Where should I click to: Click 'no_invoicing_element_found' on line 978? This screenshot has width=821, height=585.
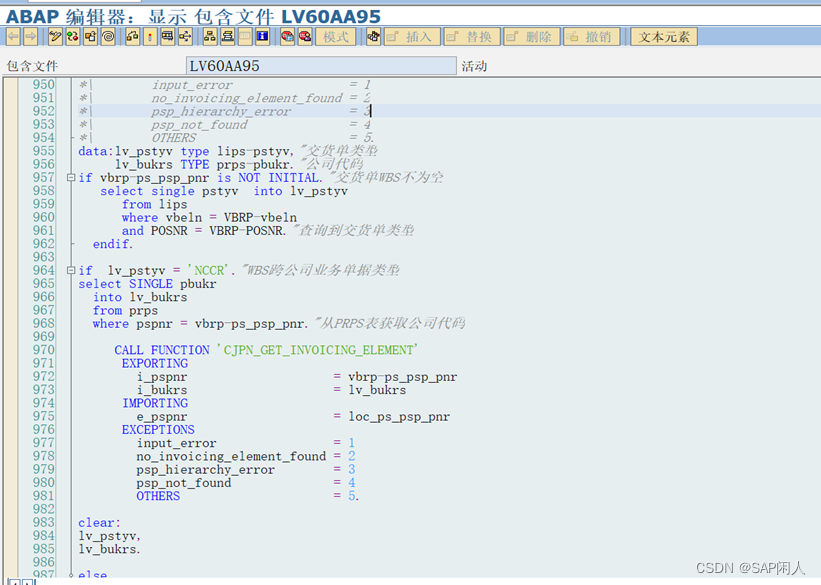[x=231, y=457]
